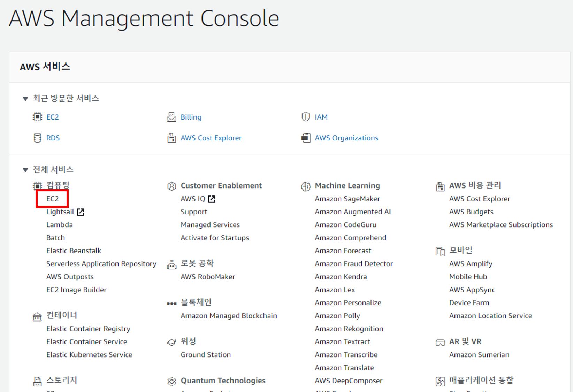The height and width of the screenshot is (392, 573).
Task: Click the 컨테이너 category icon
Action: 37,317
